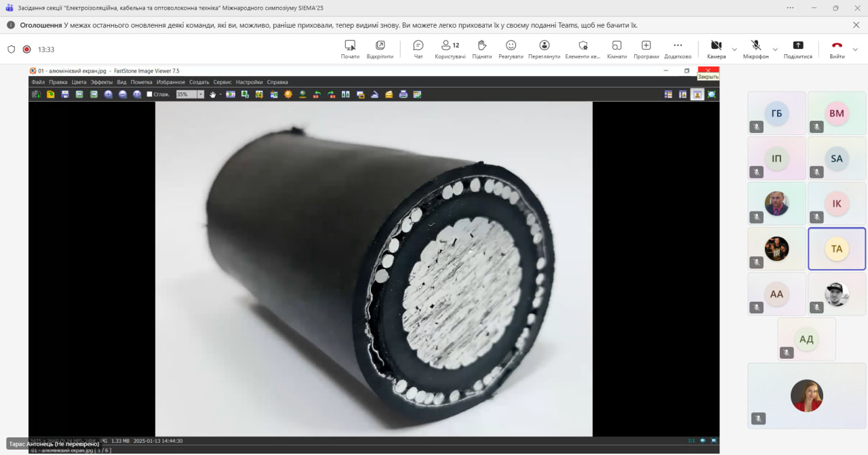
Task: Raise hand with the Підняти button
Action: 481,49
